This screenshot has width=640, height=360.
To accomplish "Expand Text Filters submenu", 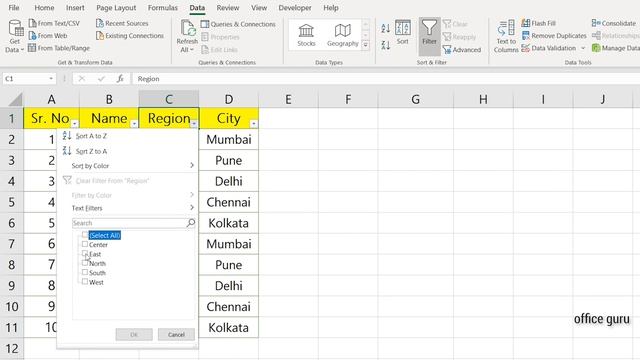I will click(x=192, y=208).
